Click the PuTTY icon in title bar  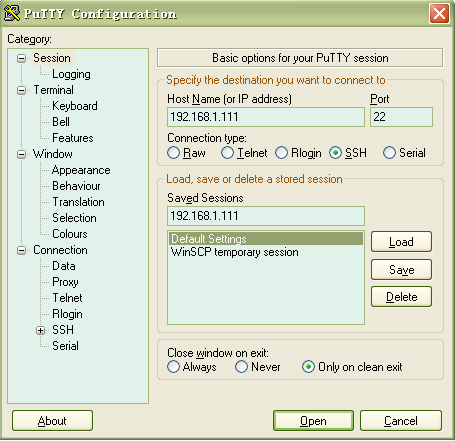click(x=12, y=13)
